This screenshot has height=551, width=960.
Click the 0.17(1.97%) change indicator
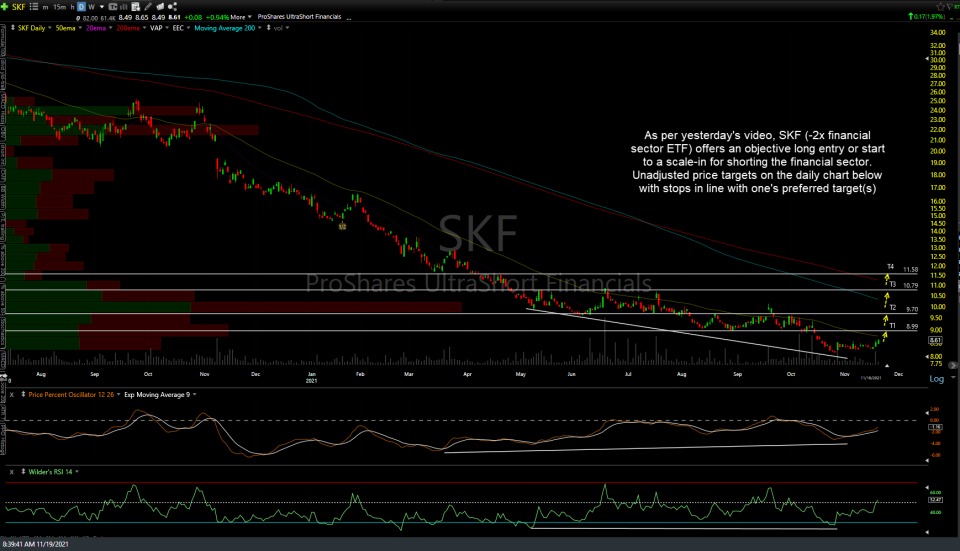click(x=929, y=17)
